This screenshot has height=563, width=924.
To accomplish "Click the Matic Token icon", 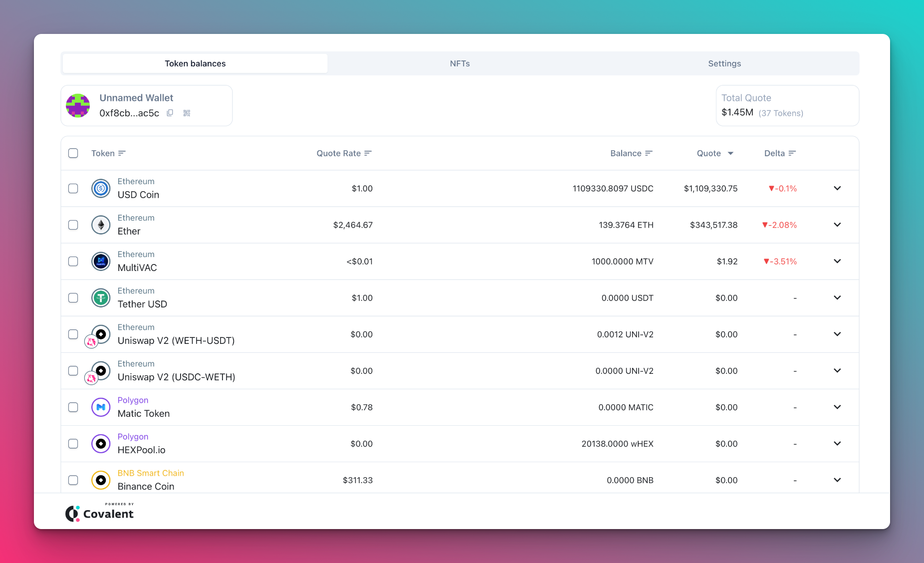I will click(x=101, y=407).
